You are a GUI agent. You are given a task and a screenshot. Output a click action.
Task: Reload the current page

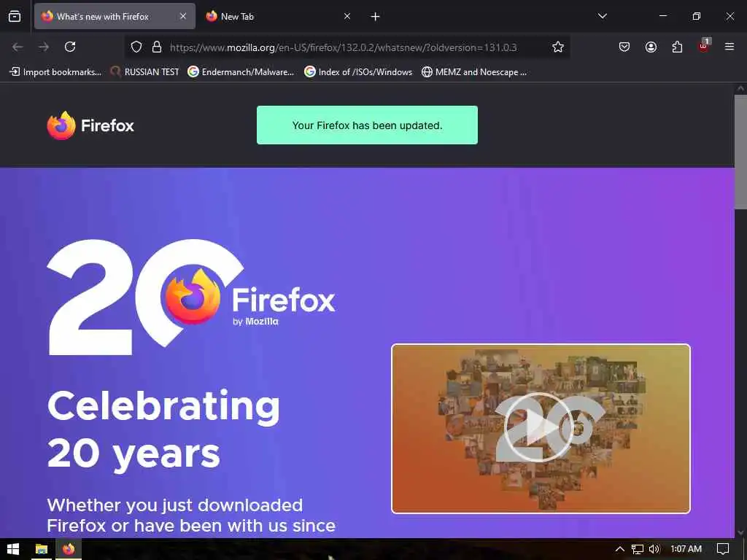(70, 47)
